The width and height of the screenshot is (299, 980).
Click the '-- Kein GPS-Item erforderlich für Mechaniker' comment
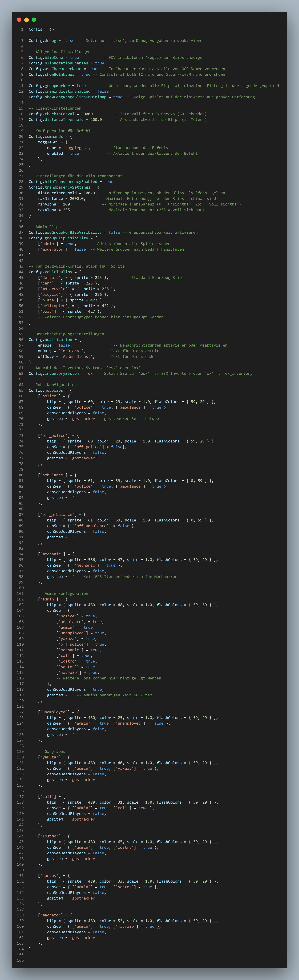(x=127, y=577)
